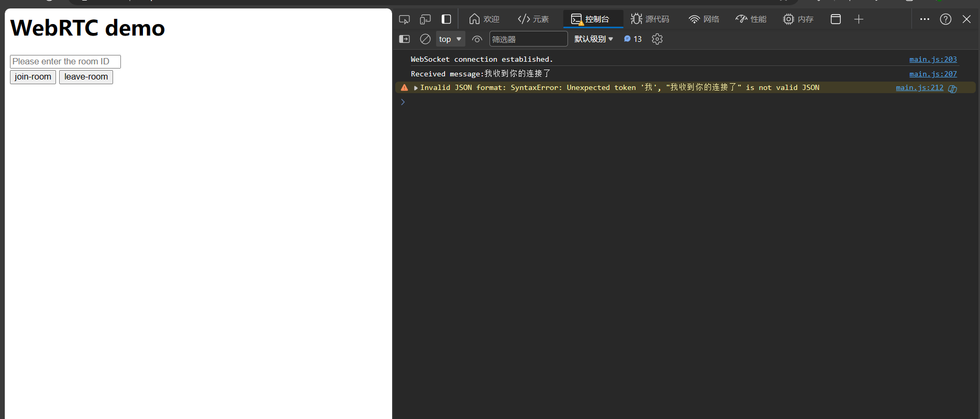Follow the main.js:207 source link

coord(933,74)
